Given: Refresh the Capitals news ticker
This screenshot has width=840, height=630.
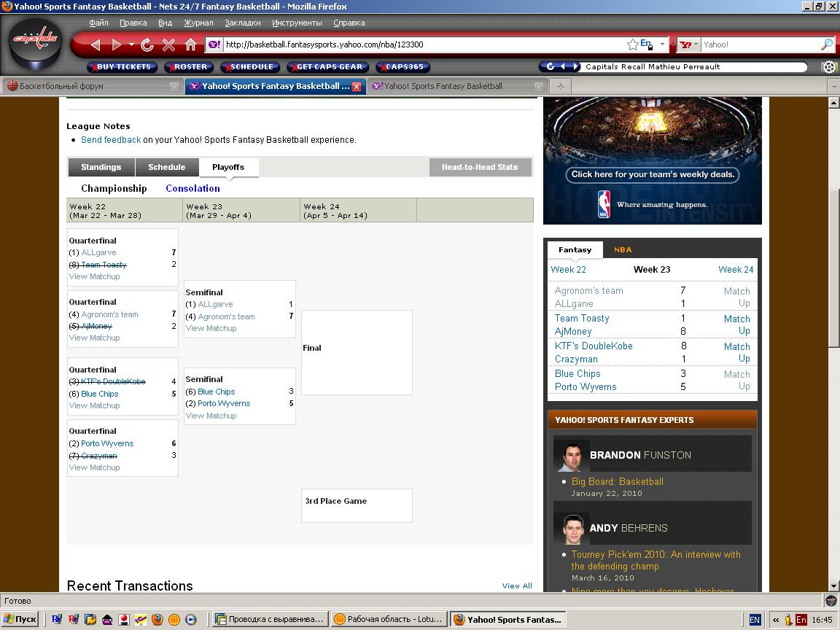Looking at the screenshot, I should (x=551, y=66).
